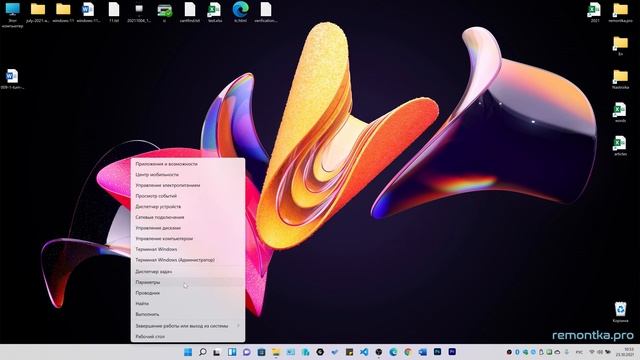
Task: Select the cantfind.txt desktop file
Action: [x=190, y=12]
